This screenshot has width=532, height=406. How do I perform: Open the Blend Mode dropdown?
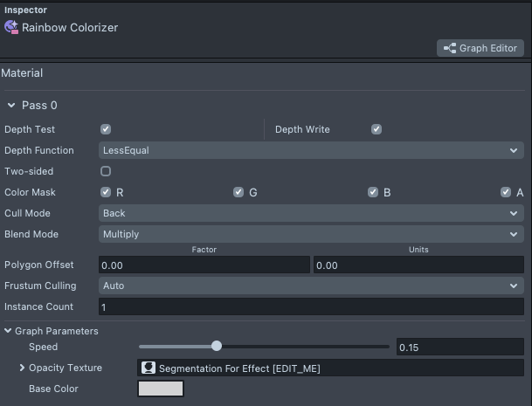(311, 234)
